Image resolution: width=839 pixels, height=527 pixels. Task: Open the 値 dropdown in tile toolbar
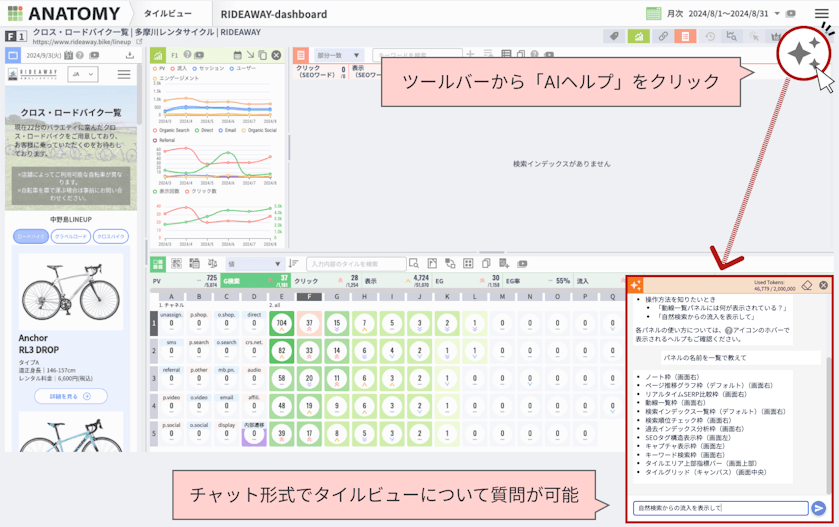click(254, 263)
